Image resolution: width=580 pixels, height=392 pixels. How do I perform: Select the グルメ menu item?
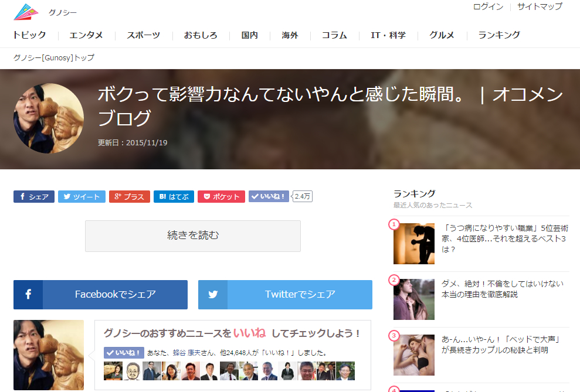point(442,35)
